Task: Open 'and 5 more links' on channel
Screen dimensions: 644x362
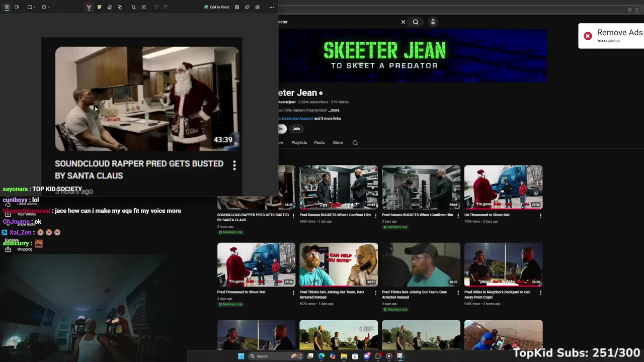Action: pos(328,118)
